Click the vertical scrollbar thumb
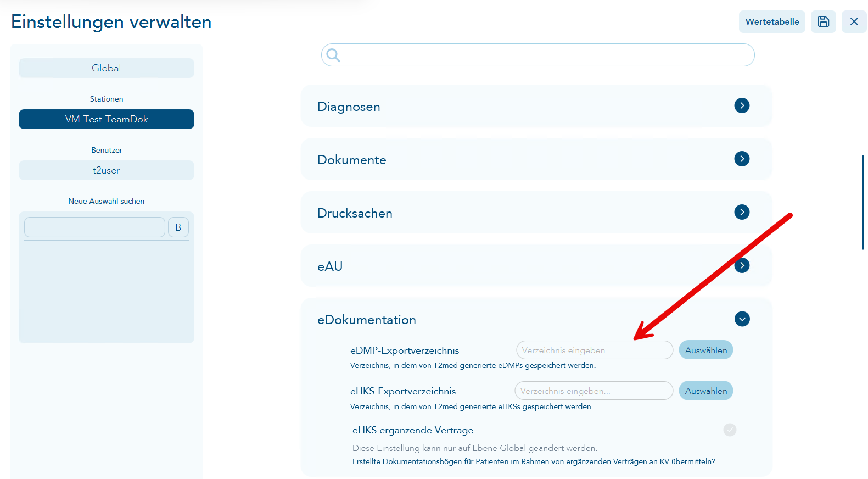This screenshot has width=868, height=479. (863, 202)
